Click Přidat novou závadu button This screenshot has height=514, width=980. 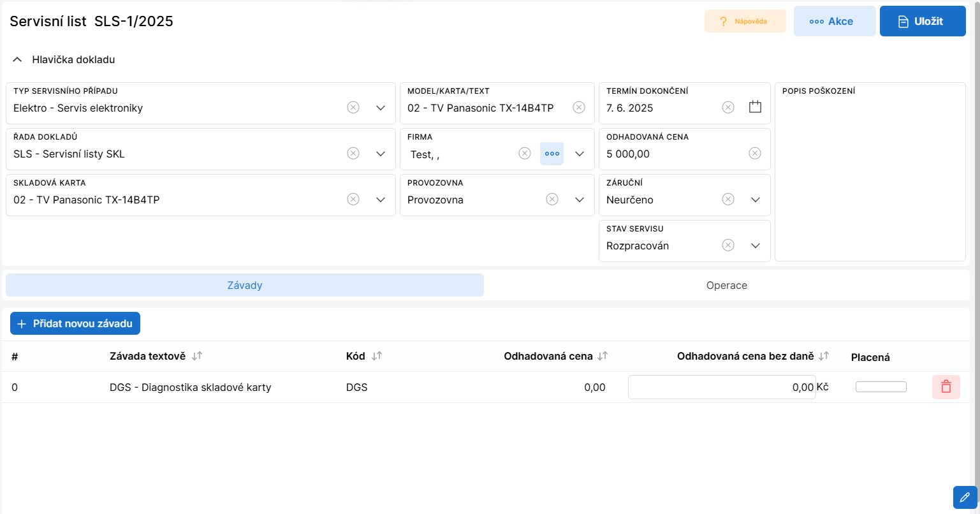[75, 323]
